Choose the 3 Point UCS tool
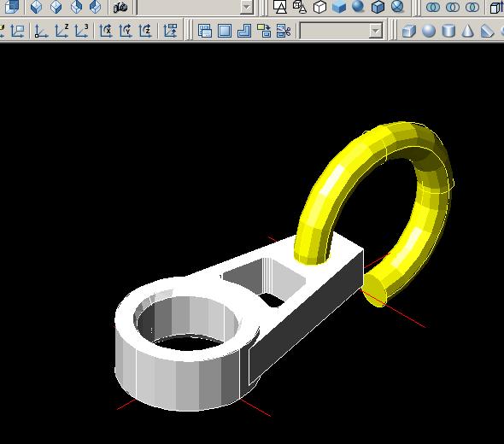This screenshot has width=504, height=444. click(x=81, y=31)
